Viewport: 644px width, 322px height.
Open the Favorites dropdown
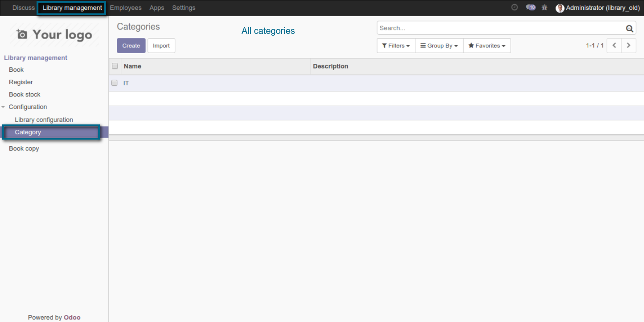(x=487, y=45)
